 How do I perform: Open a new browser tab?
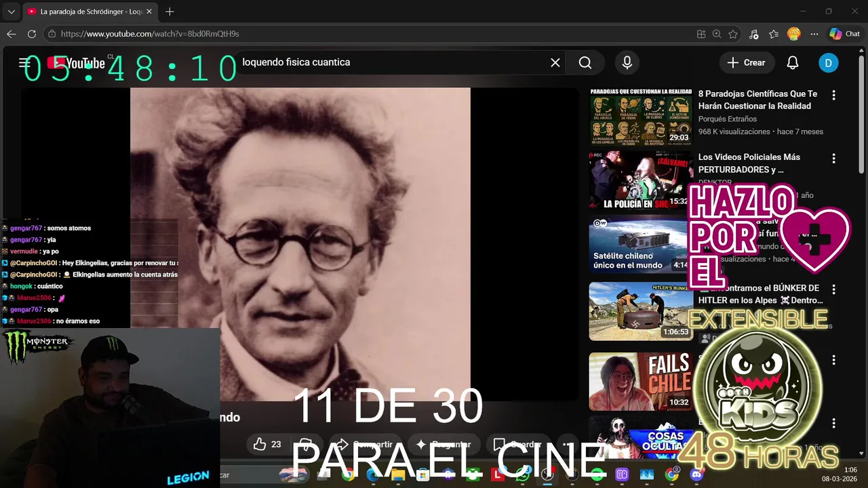click(170, 12)
